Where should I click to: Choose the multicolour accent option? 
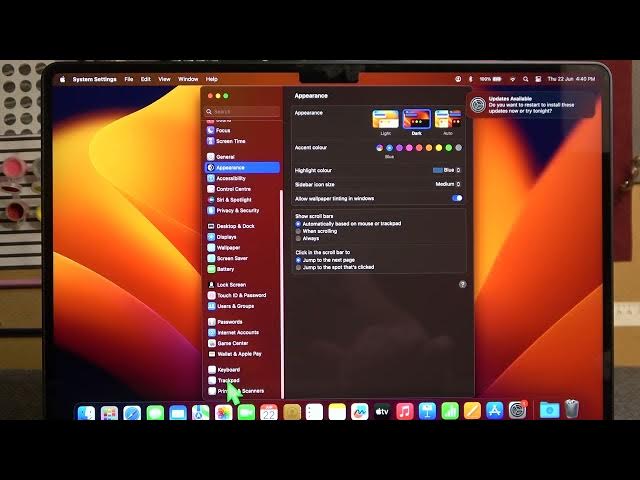(380, 148)
